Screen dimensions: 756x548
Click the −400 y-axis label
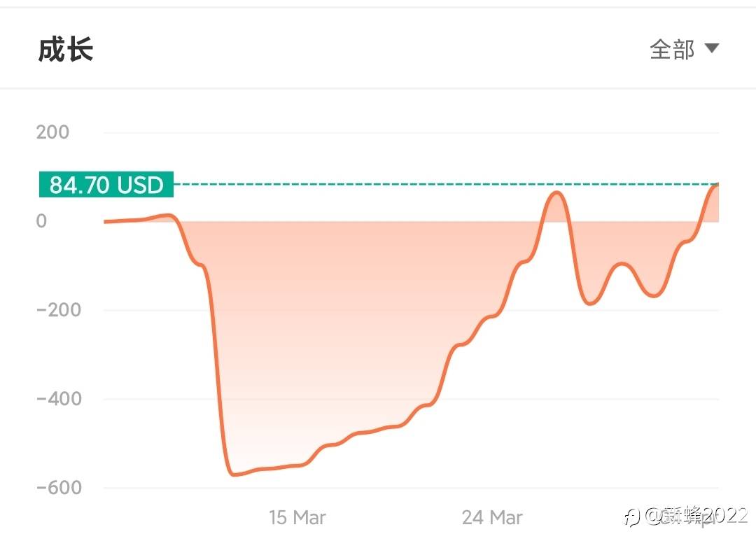coord(59,399)
